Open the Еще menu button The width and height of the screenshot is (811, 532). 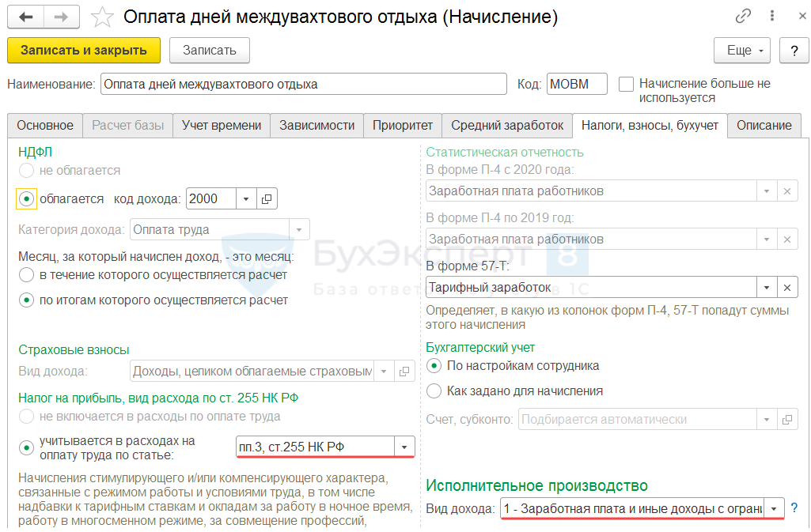pyautogui.click(x=742, y=50)
